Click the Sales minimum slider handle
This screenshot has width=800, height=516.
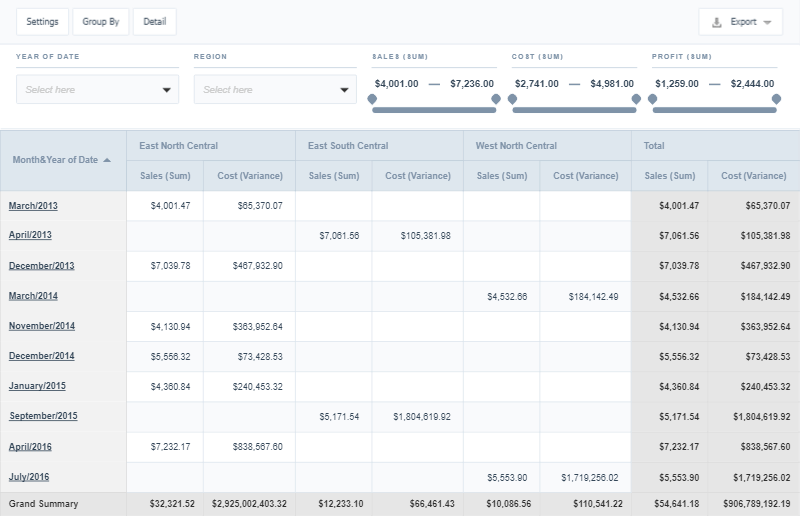pos(373,100)
